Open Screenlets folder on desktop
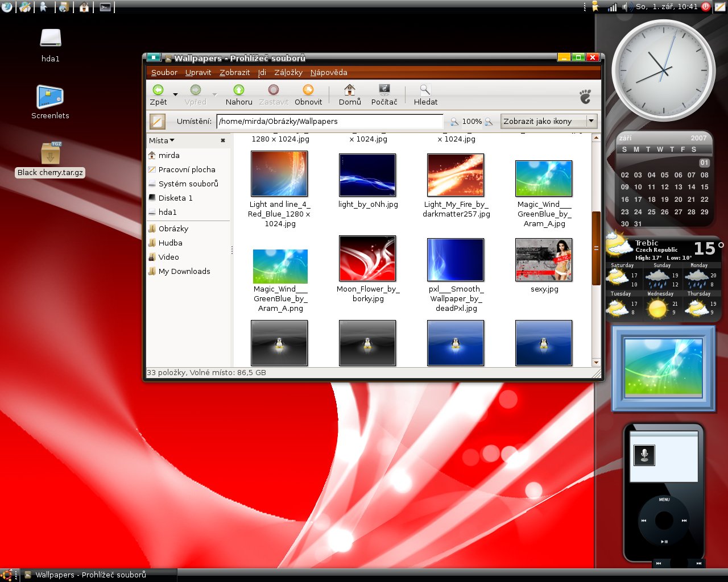The height and width of the screenshot is (582, 728). [50, 97]
